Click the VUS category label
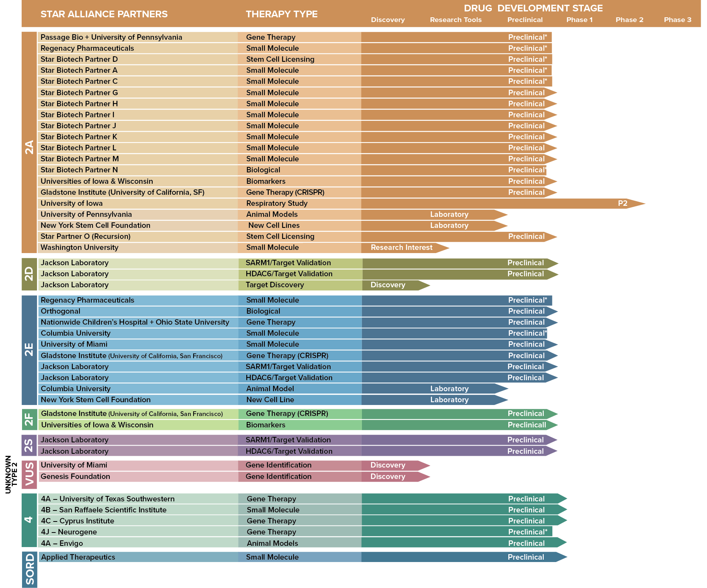Image resolution: width=707 pixels, height=588 pixels. click(x=30, y=475)
